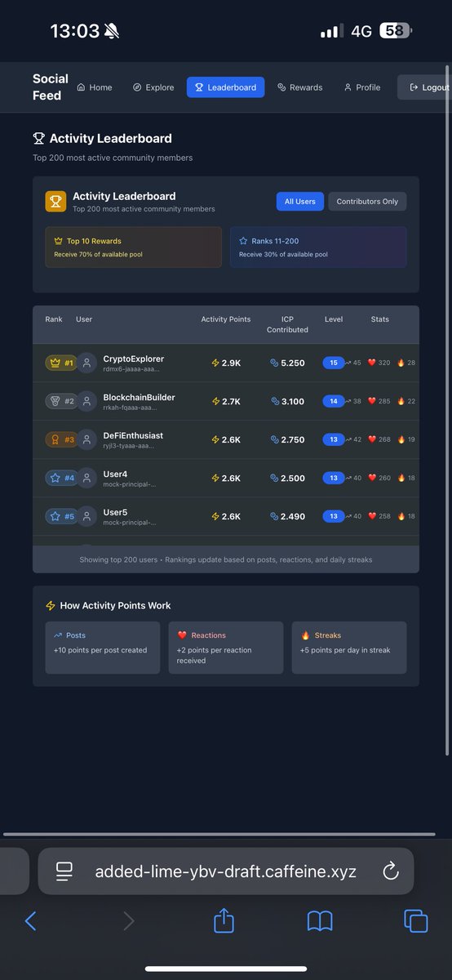452x980 pixels.
Task: Click the #2 medal rank badge
Action: coord(60,401)
